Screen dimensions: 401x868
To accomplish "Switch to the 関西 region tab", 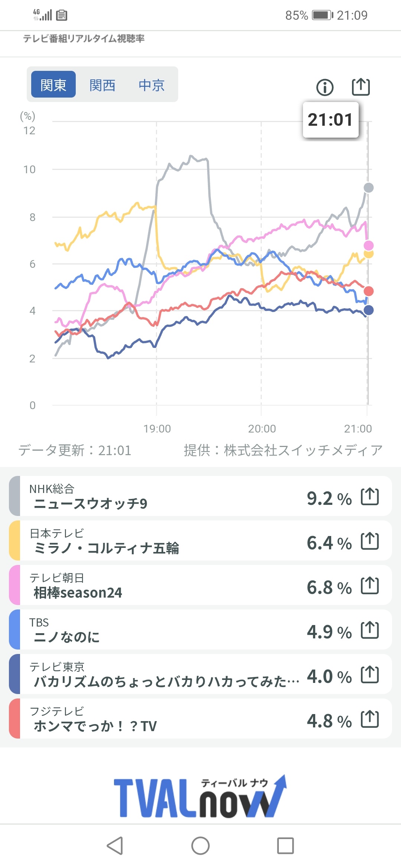I will coord(102,85).
